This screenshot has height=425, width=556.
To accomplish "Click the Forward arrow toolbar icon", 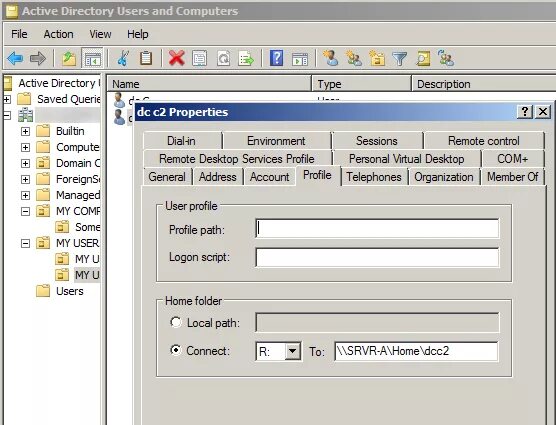I will (38, 58).
